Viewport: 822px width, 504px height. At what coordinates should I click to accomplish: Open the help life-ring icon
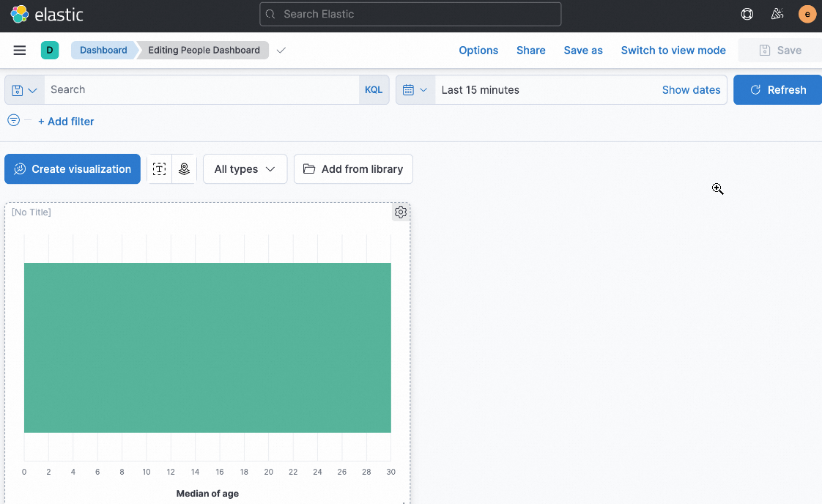(747, 14)
